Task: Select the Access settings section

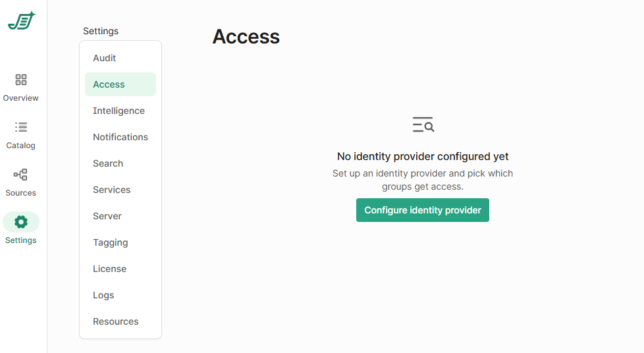Action: [109, 84]
